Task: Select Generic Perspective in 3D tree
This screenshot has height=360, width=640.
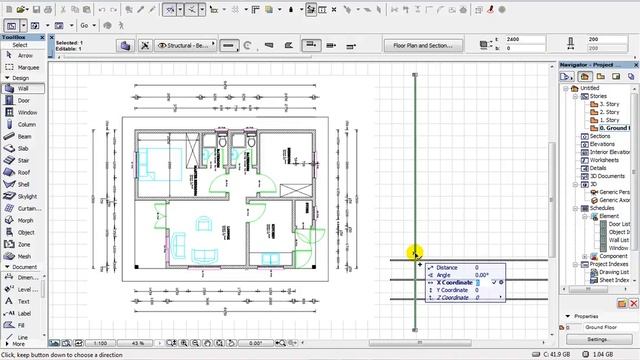Action: (610, 192)
